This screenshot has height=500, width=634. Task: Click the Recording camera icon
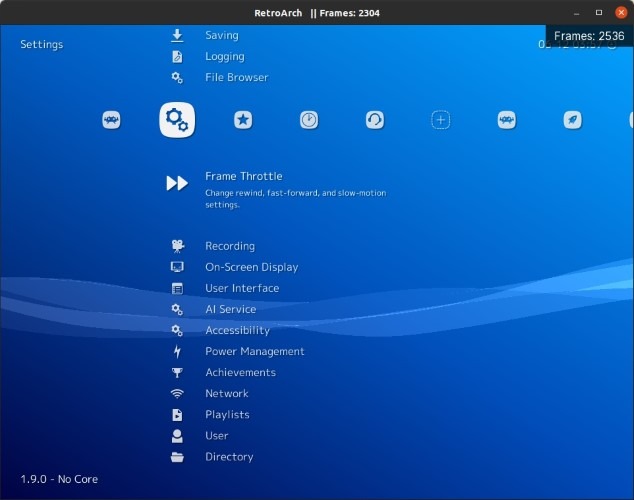click(177, 246)
